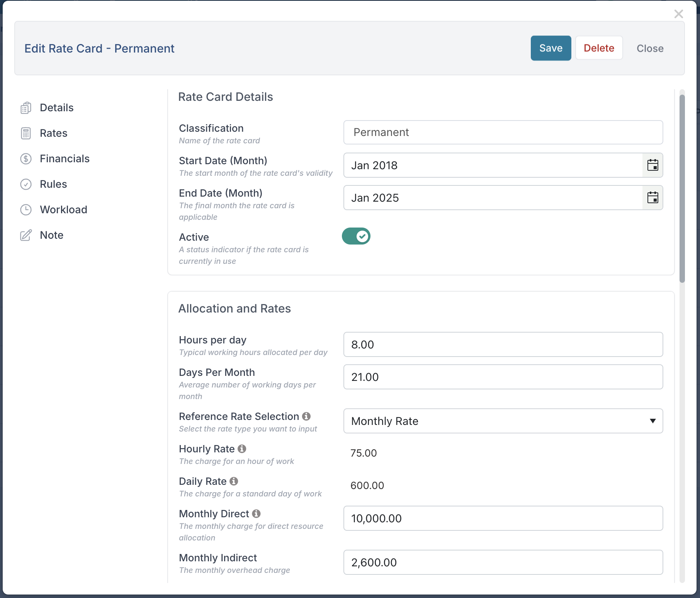The width and height of the screenshot is (700, 598).
Task: Click the Rules checkmark circle icon
Action: pos(26,184)
